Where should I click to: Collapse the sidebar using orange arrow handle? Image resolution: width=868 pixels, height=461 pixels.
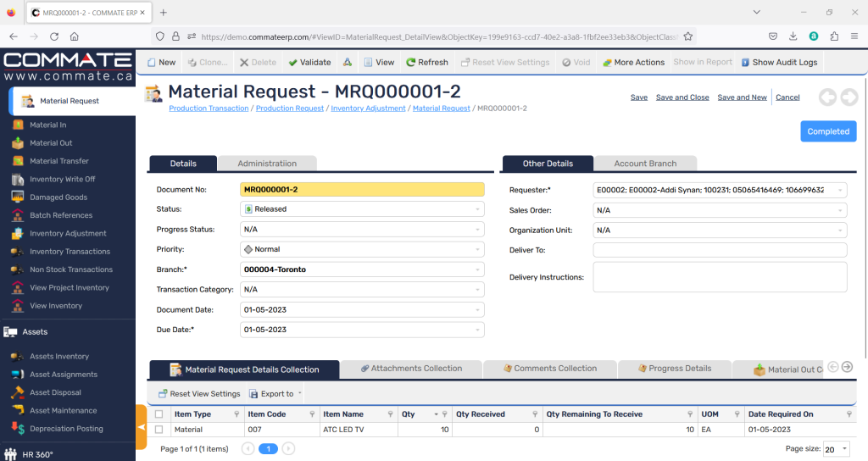click(141, 427)
